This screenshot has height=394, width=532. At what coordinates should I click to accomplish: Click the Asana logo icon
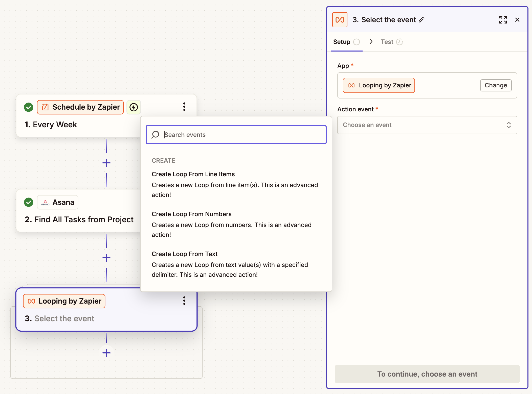click(x=45, y=202)
